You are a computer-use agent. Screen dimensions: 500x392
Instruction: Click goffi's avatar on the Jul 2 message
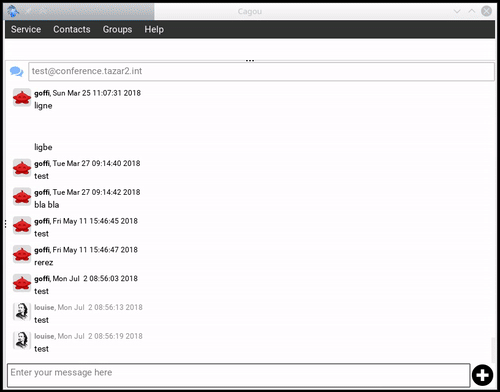pos(22,283)
